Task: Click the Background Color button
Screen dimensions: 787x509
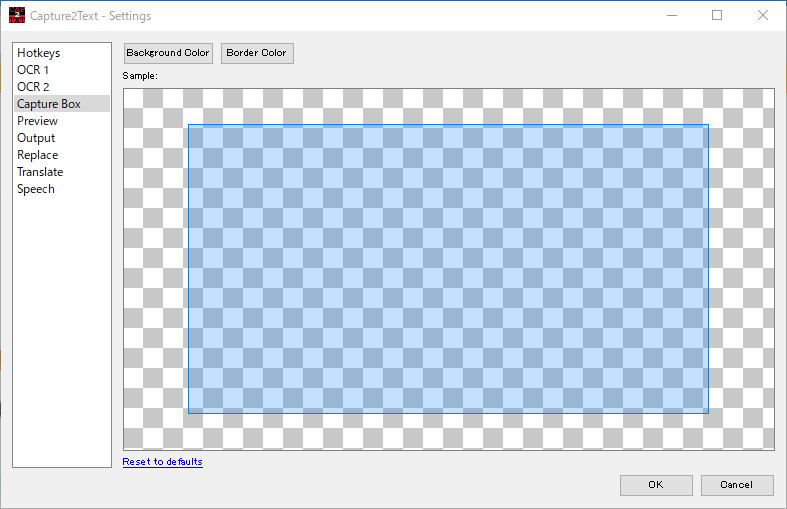Action: tap(168, 53)
